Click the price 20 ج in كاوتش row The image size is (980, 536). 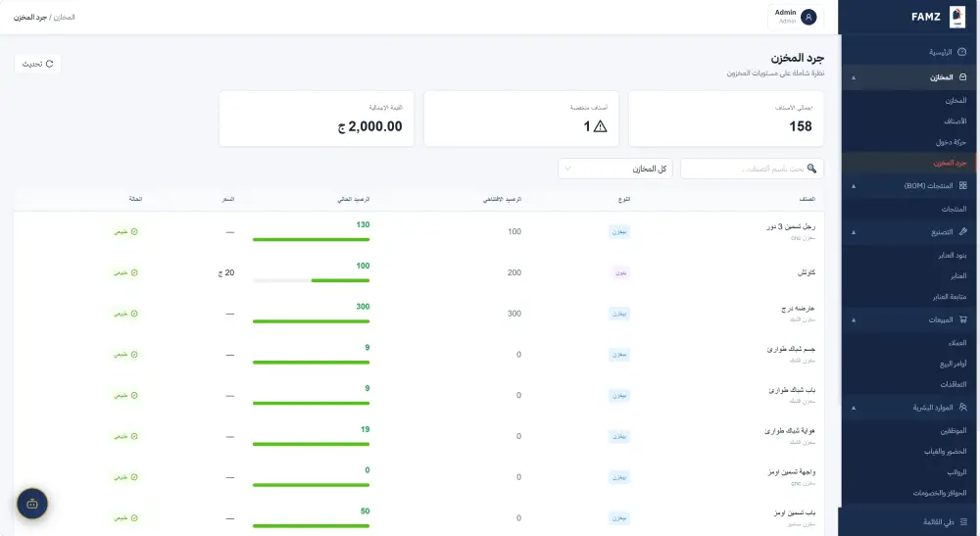(x=226, y=273)
